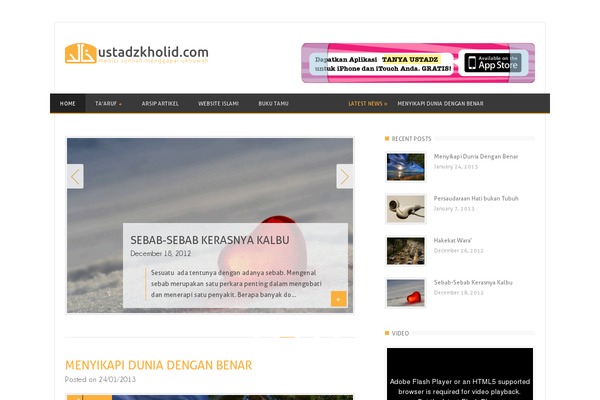Screen dimensions: 600x400
Task: Click the ustadzkholid.com logo icon
Action: click(80, 53)
